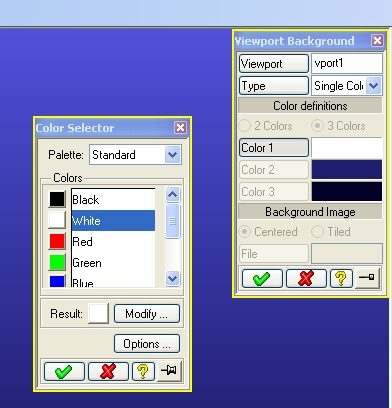Click the Result color swatch
The width and height of the screenshot is (392, 408).
point(98,313)
